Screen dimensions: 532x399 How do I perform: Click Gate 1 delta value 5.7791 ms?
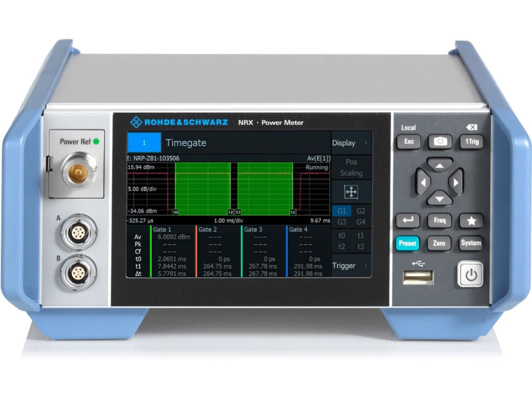point(172,273)
